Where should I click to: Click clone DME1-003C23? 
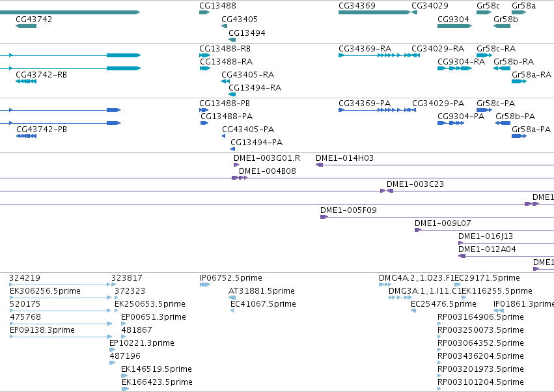pyautogui.click(x=415, y=184)
